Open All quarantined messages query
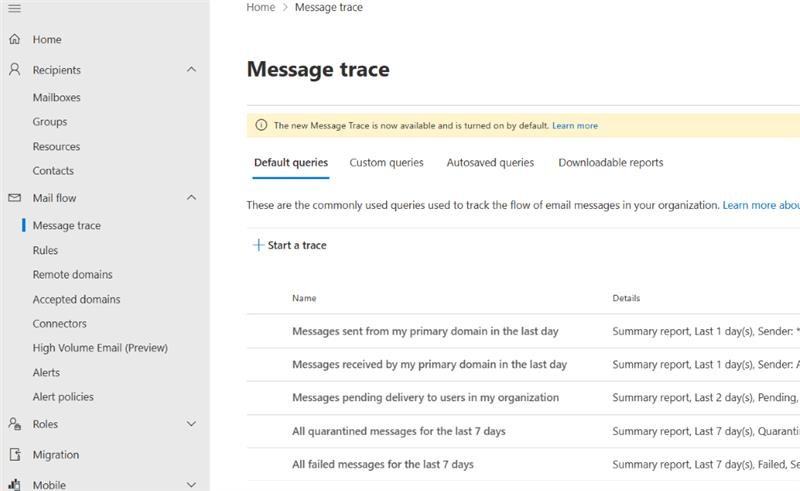 [398, 431]
